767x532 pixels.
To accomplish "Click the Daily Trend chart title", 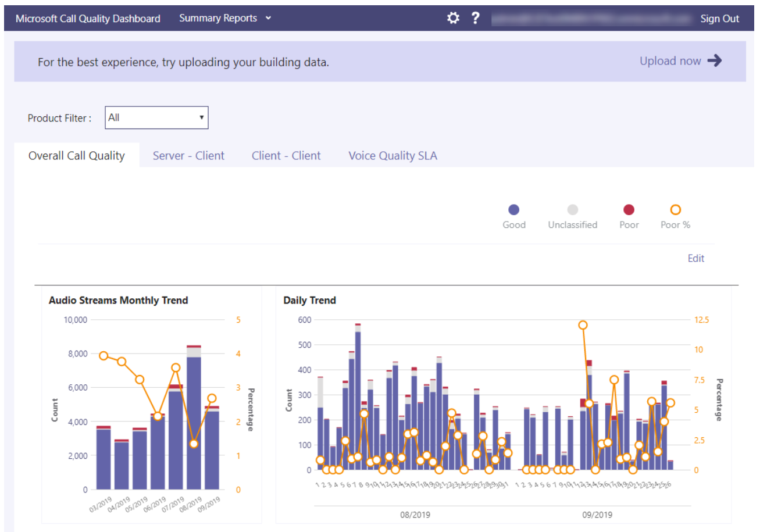I will tap(309, 300).
